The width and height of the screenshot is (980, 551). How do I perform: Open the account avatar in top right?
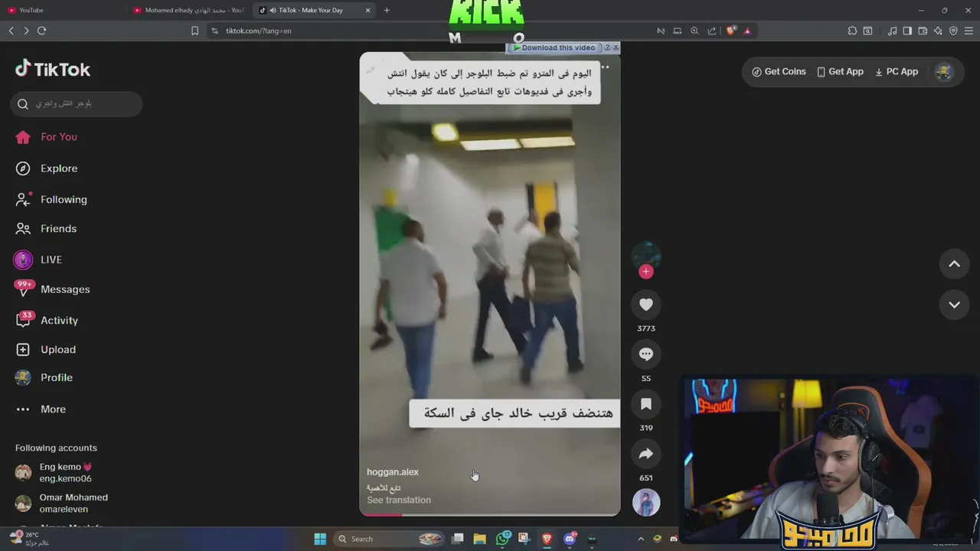click(x=944, y=72)
